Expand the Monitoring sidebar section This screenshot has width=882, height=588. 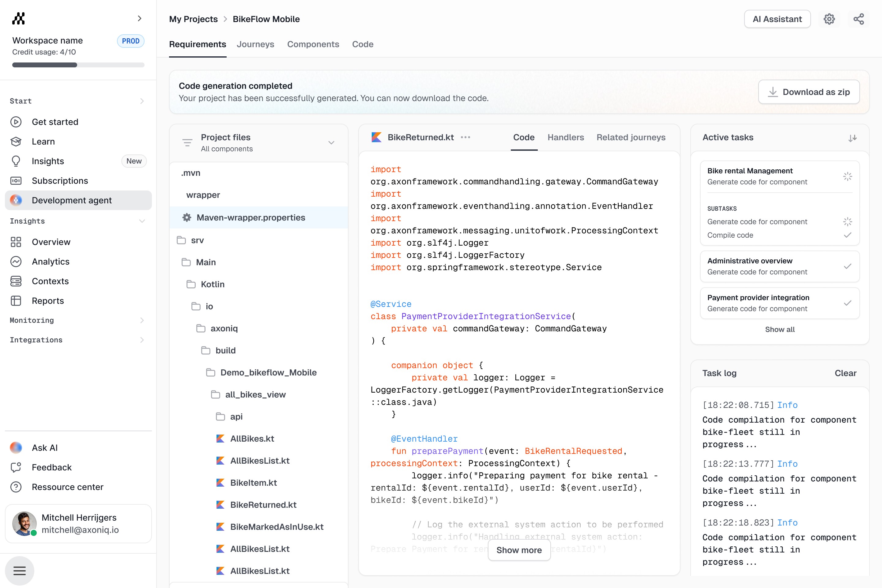(x=142, y=320)
